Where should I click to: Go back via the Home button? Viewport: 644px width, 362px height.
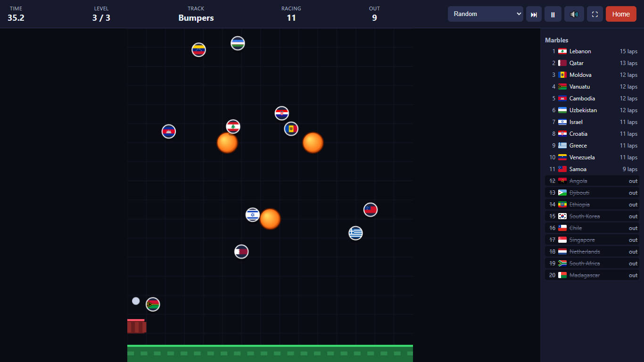621,14
